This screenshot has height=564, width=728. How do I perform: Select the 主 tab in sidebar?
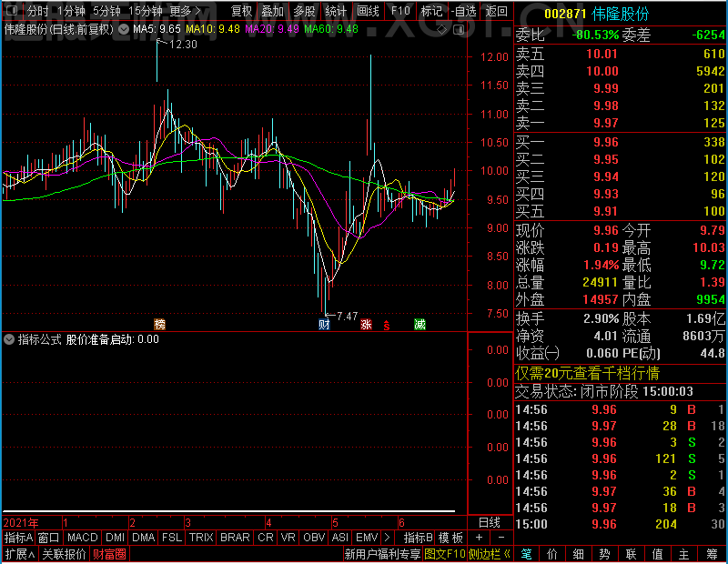point(684,554)
